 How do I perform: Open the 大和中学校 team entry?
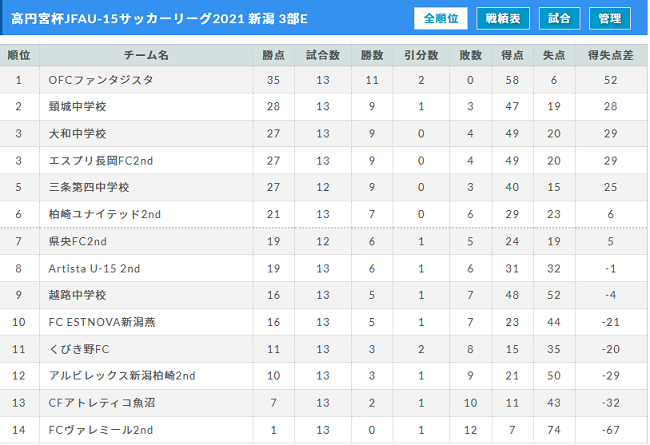click(77, 134)
